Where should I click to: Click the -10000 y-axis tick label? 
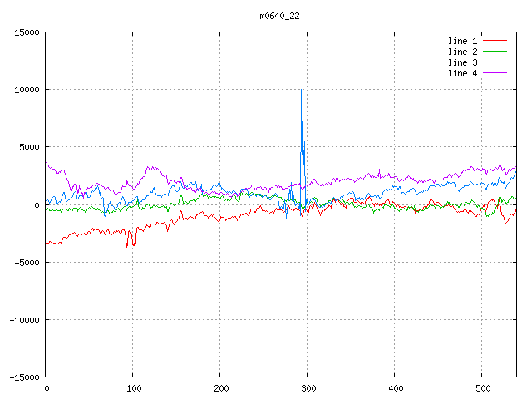[23, 319]
